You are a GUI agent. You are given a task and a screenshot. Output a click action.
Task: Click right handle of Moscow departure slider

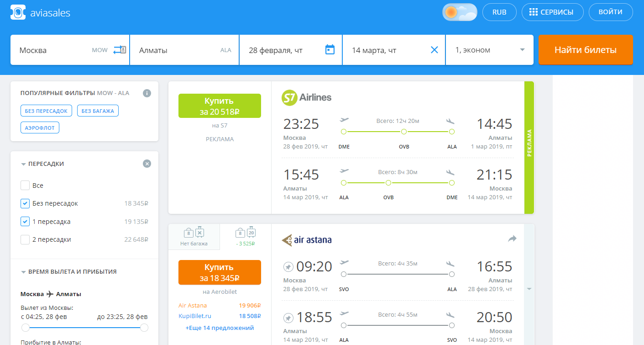[x=144, y=328]
